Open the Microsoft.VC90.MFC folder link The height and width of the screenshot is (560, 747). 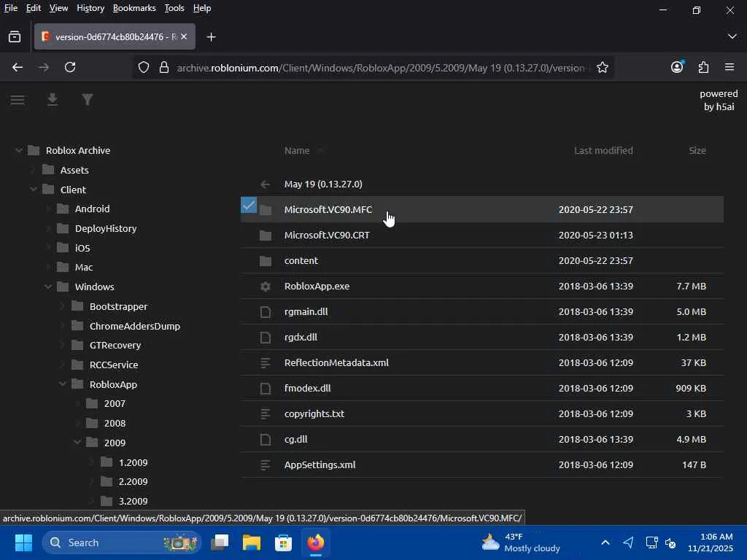(328, 209)
